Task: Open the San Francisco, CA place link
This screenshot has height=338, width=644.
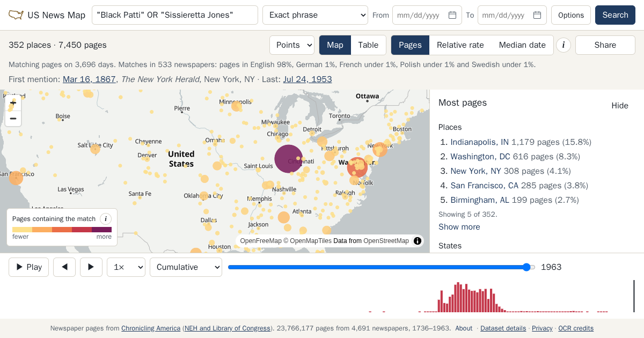Action: (485, 186)
